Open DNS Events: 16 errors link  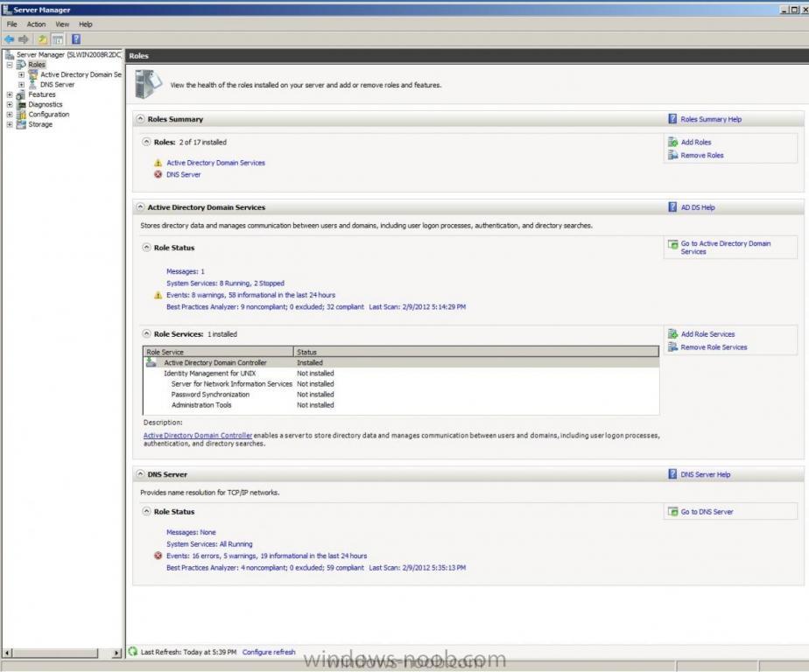click(x=267, y=556)
